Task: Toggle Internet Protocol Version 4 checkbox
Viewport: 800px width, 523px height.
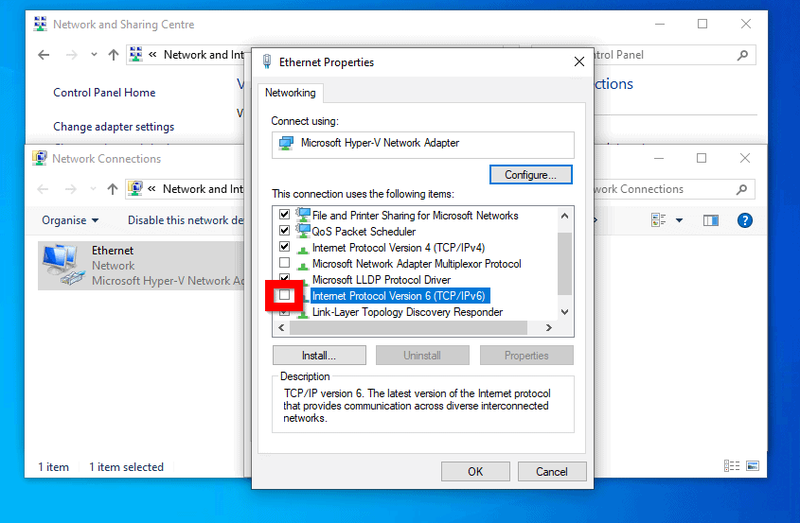Action: pos(285,247)
